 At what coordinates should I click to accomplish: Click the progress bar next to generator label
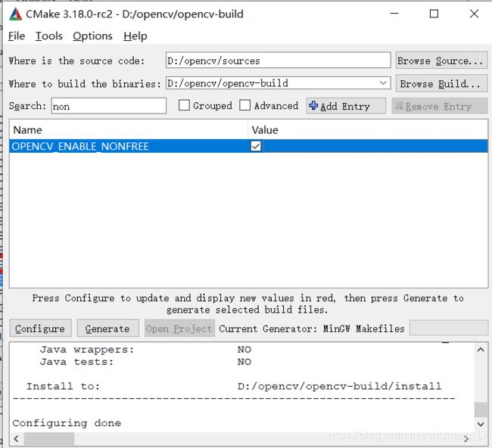(x=449, y=328)
